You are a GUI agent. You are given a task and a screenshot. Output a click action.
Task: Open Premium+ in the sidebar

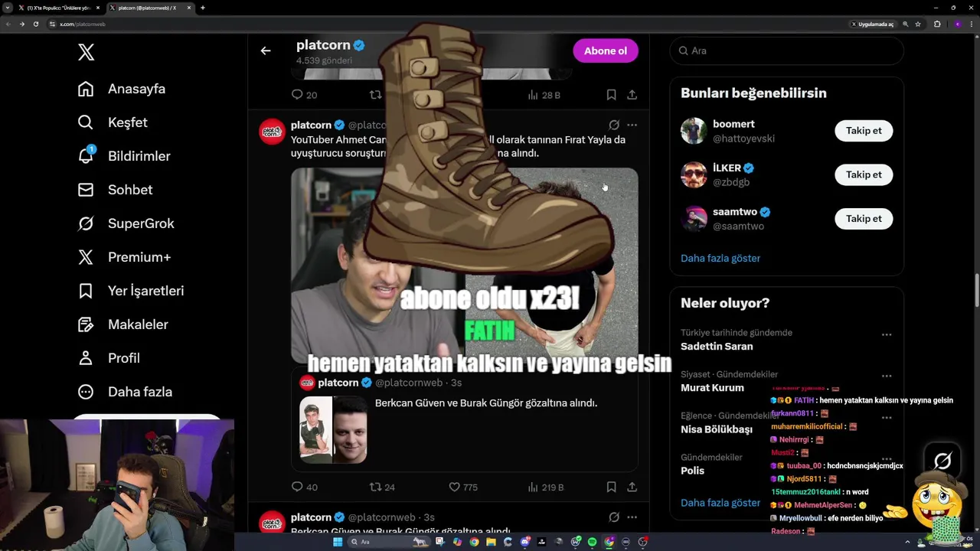pos(124,257)
